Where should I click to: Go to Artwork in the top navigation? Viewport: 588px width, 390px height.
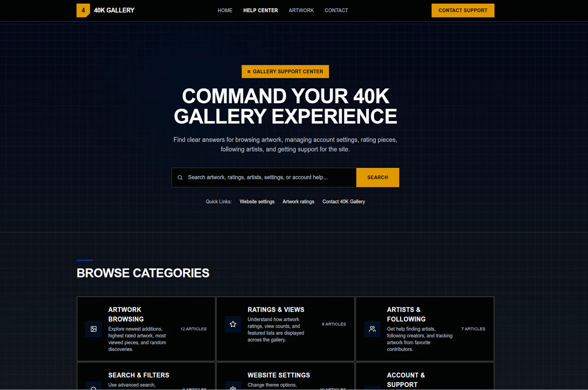point(301,10)
